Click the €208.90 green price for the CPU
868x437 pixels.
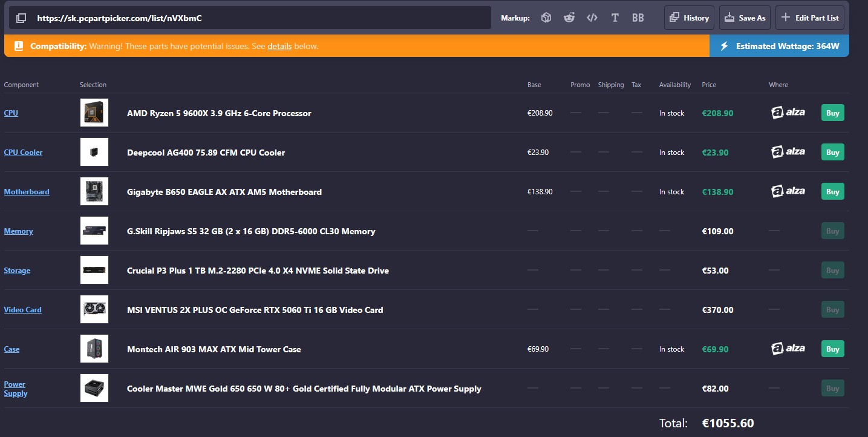(x=717, y=113)
